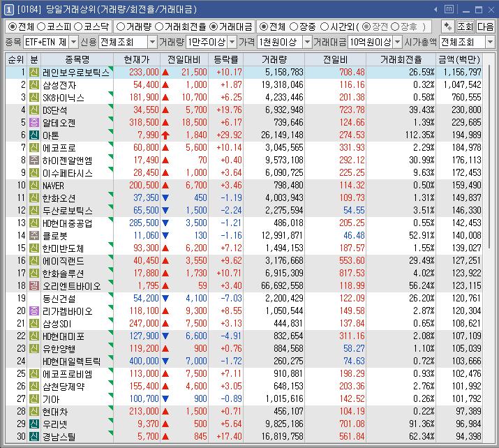
Task: Click the market badge of 레인보우로보틱스
Action: (x=34, y=73)
